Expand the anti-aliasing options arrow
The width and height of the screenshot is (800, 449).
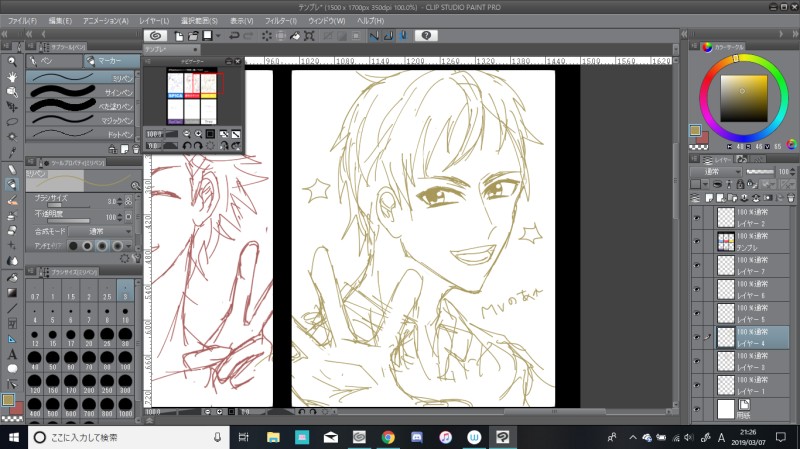(128, 246)
